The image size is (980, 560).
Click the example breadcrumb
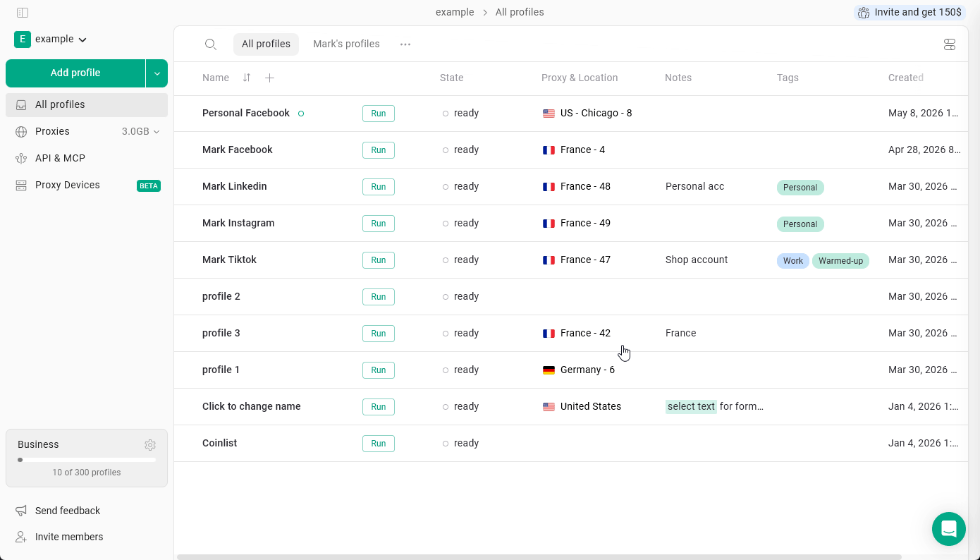(x=455, y=12)
